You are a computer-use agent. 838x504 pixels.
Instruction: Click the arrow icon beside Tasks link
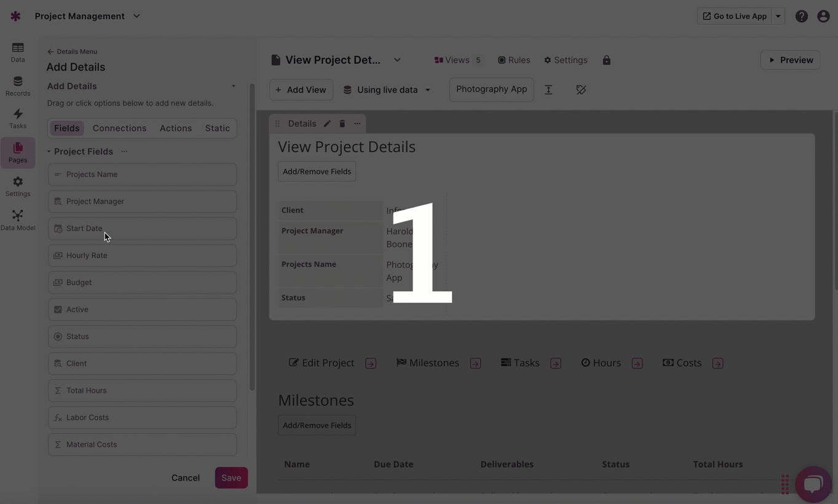coord(556,363)
